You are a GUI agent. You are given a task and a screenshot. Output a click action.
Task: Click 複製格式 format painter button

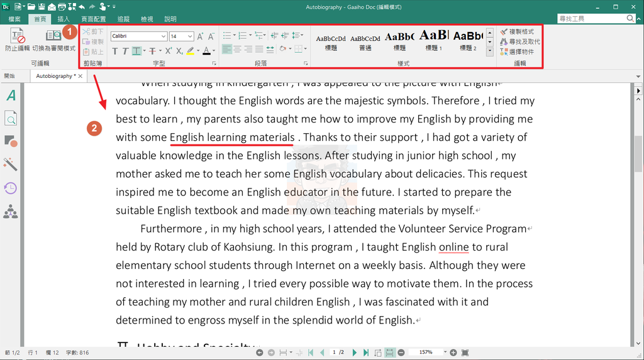tap(517, 31)
